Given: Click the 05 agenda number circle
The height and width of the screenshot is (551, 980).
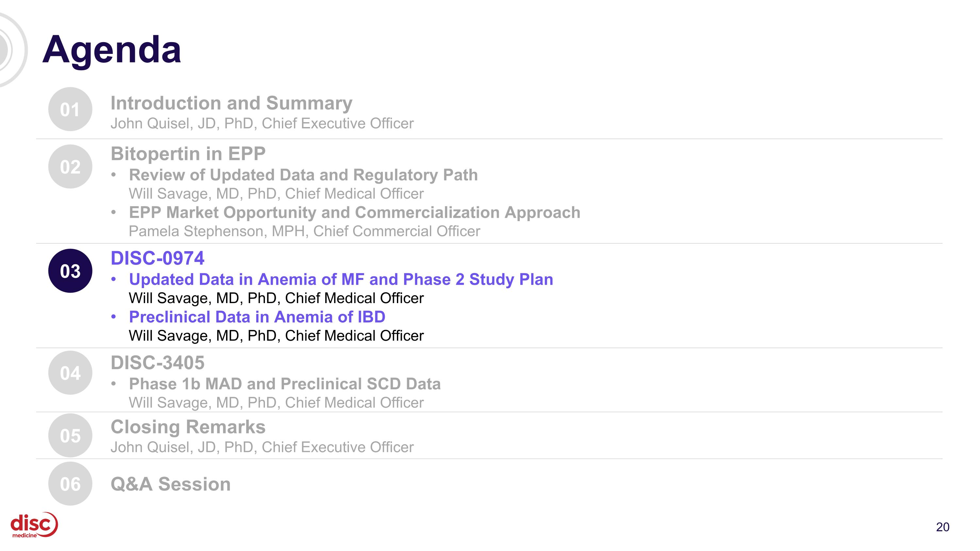Looking at the screenshot, I should [70, 435].
